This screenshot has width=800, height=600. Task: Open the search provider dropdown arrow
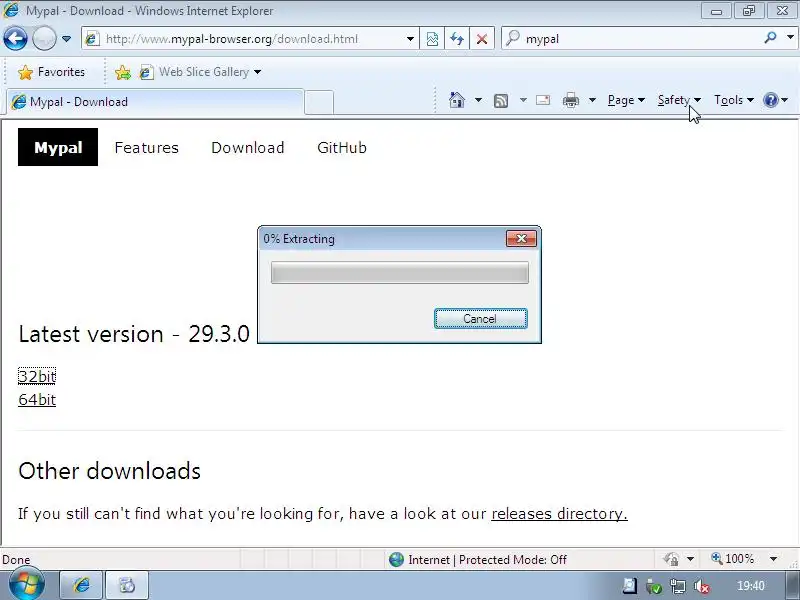pos(790,38)
